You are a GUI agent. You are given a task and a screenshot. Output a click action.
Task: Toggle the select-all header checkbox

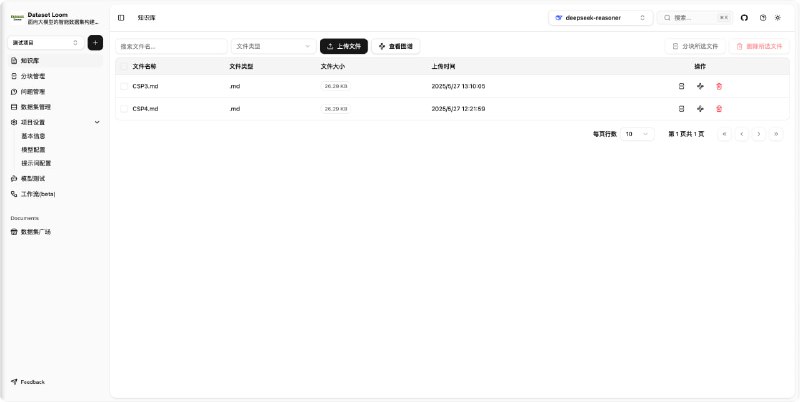[124, 66]
